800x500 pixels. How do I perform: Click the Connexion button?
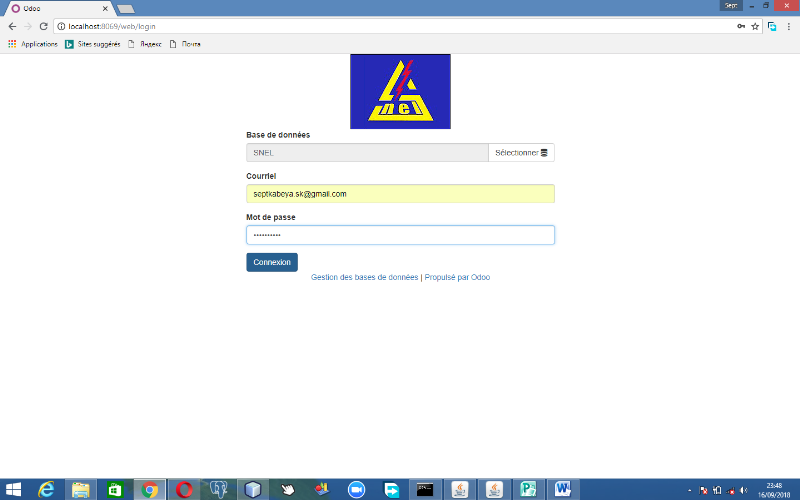272,262
